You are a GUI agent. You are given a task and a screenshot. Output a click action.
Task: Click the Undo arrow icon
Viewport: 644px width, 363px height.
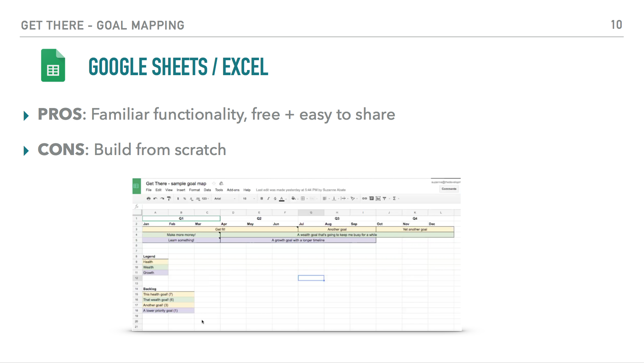(155, 199)
